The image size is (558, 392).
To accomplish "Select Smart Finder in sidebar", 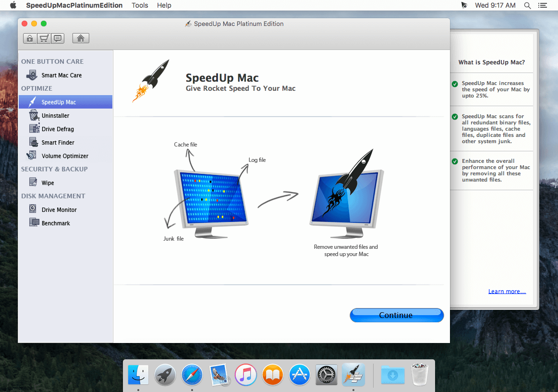I will click(x=58, y=142).
